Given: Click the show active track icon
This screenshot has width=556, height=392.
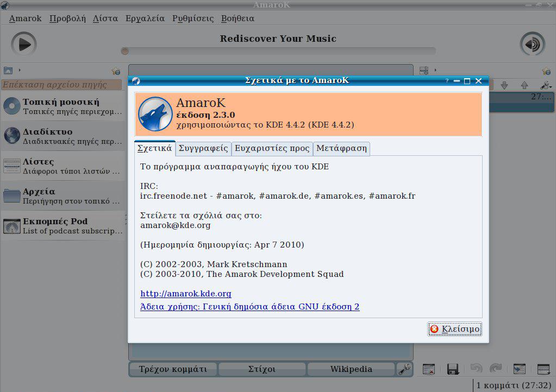Looking at the screenshot, I should [x=519, y=369].
